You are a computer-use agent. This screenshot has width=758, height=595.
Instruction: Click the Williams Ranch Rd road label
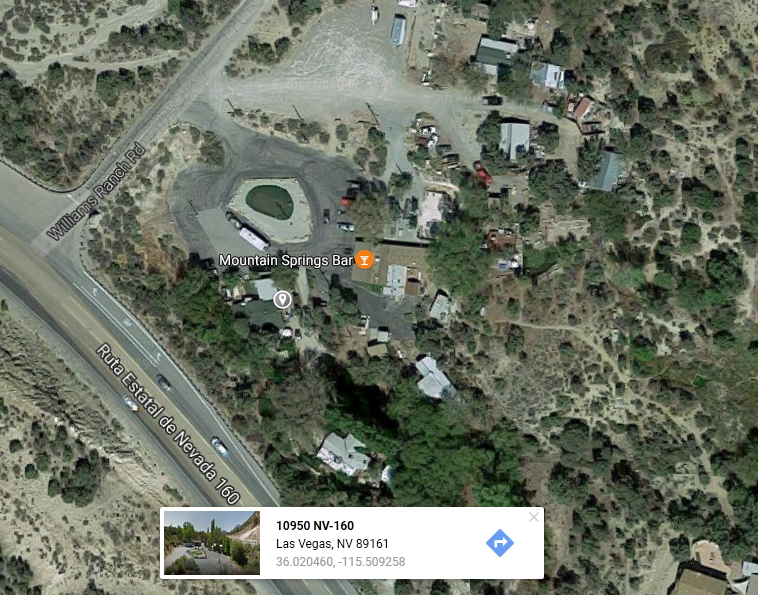96,192
